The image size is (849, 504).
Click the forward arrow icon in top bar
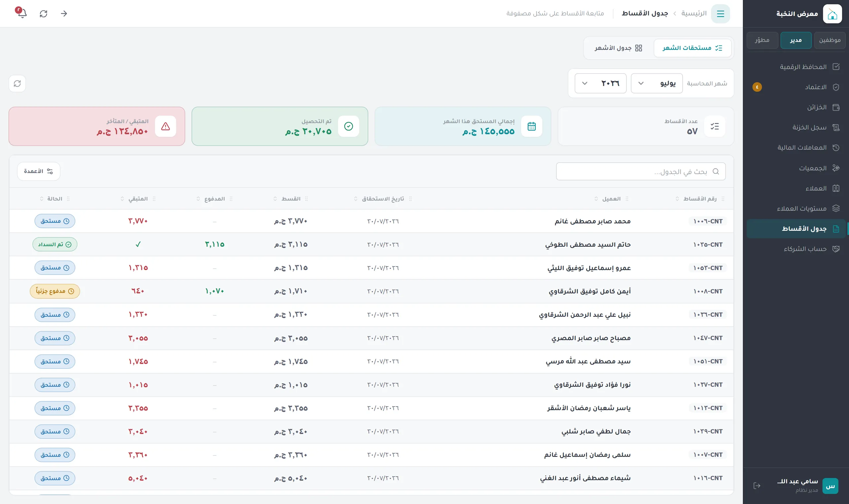64,14
